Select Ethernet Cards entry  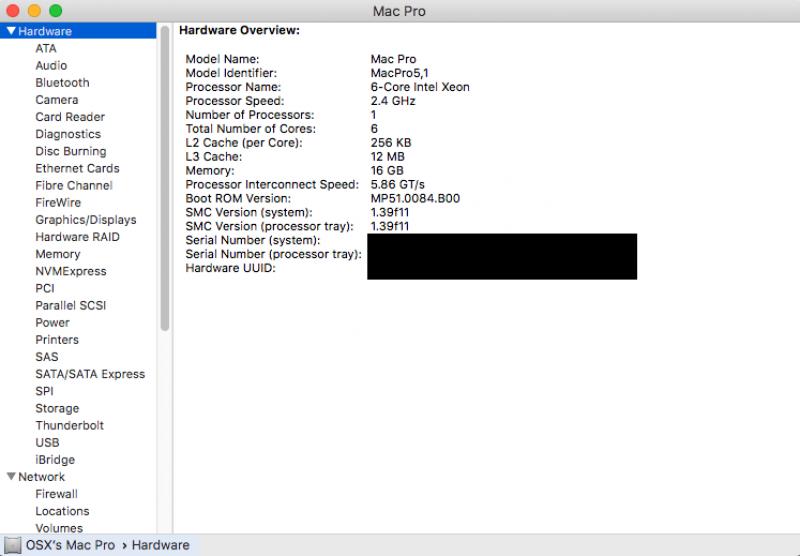click(x=77, y=168)
